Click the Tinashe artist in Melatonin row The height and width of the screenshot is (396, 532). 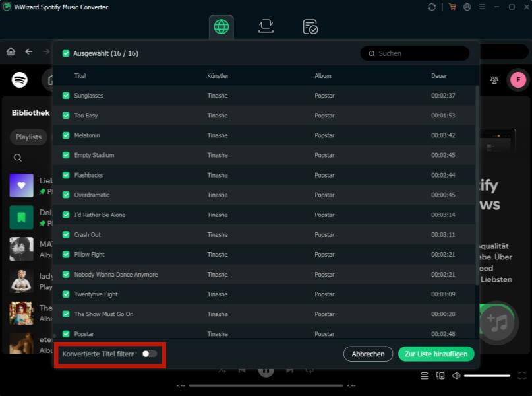(x=218, y=135)
